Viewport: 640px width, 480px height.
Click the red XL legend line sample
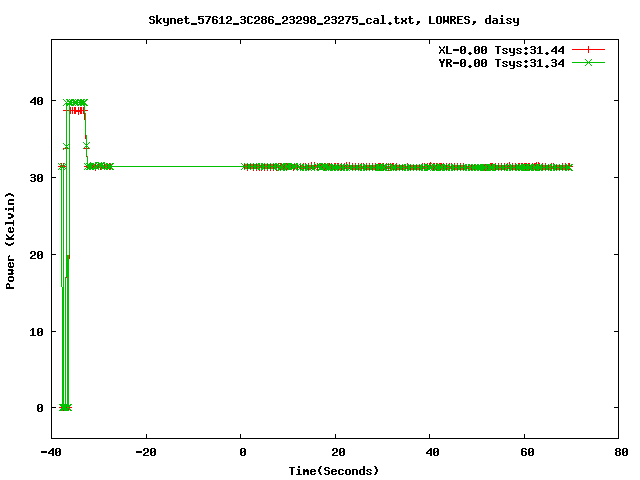click(x=588, y=50)
